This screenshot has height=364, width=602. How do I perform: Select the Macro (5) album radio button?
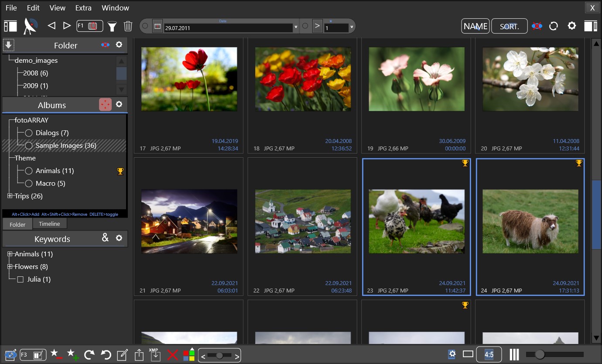(29, 183)
